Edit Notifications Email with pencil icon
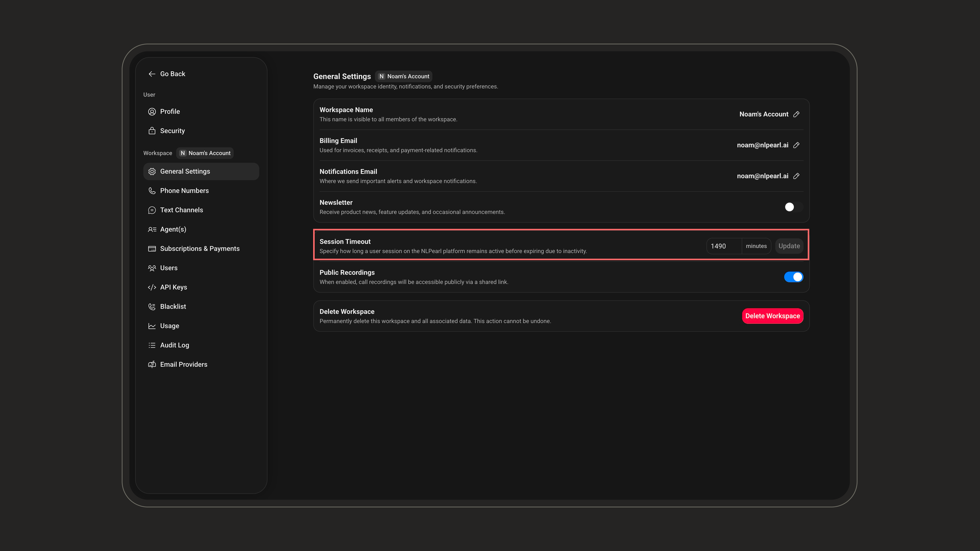Image resolution: width=980 pixels, height=551 pixels. coord(796,176)
